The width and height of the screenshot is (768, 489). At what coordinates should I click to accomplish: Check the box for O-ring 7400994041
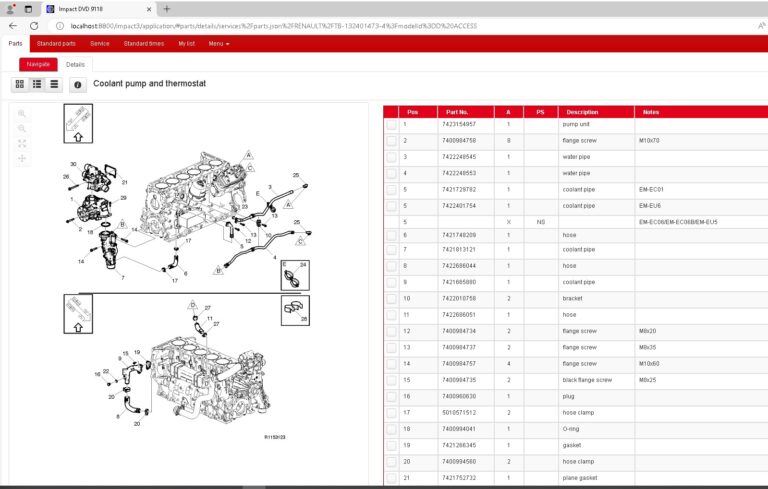click(x=391, y=429)
